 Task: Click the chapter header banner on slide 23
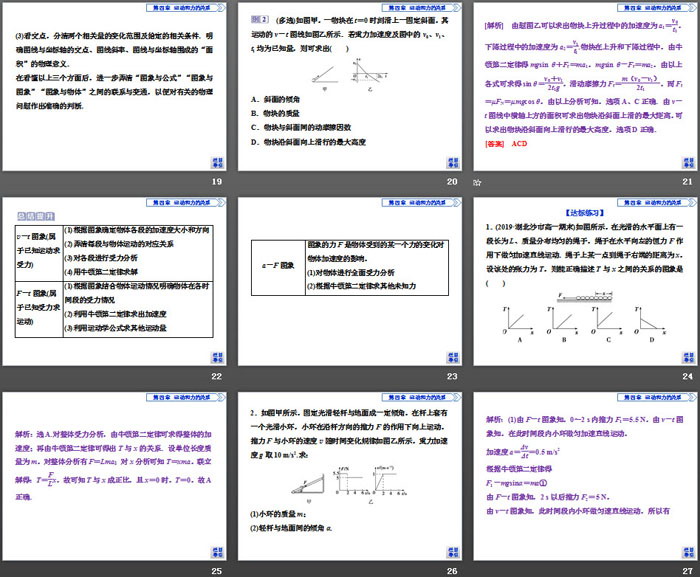(421, 202)
